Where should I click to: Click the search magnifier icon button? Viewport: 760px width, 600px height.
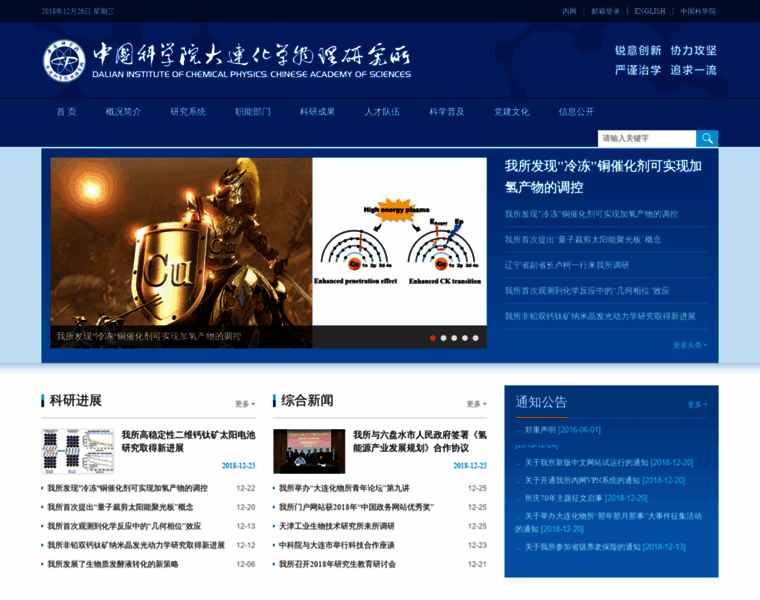point(707,138)
